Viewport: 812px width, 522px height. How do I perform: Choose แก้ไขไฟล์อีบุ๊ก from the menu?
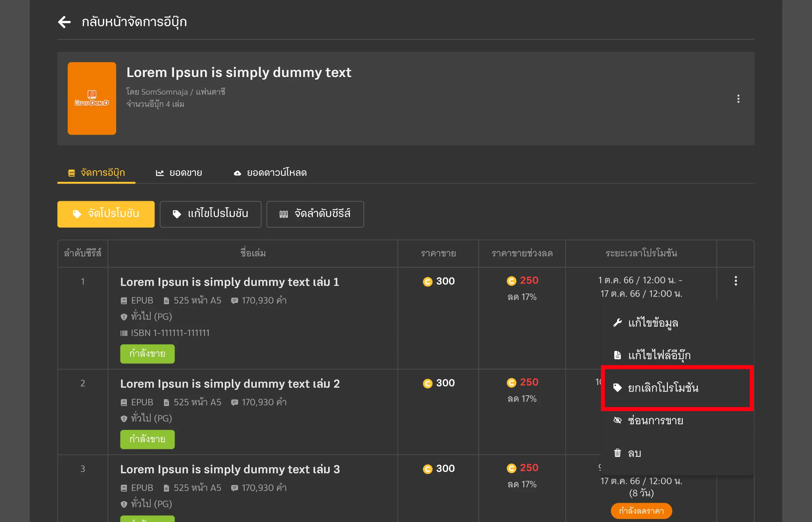[677, 355]
